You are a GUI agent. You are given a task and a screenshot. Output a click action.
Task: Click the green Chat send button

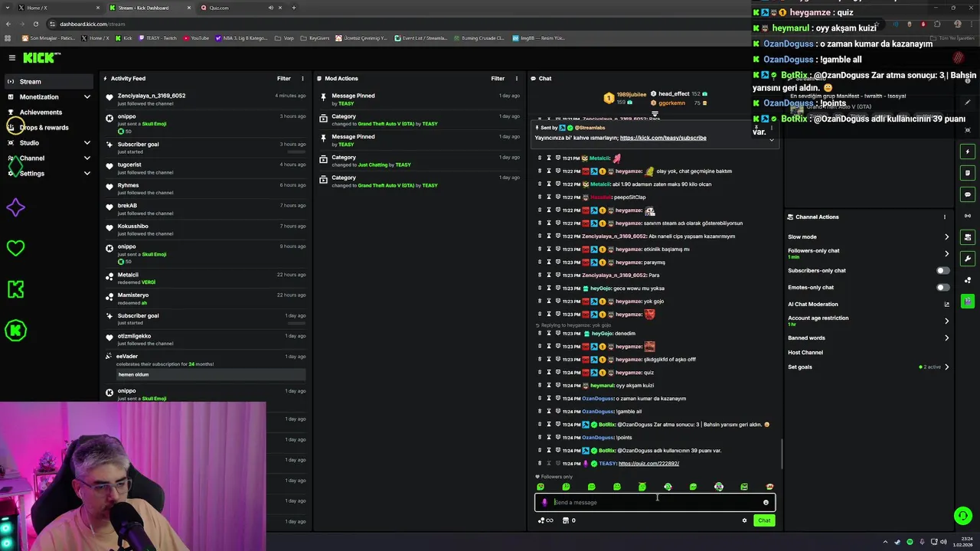[x=764, y=520]
